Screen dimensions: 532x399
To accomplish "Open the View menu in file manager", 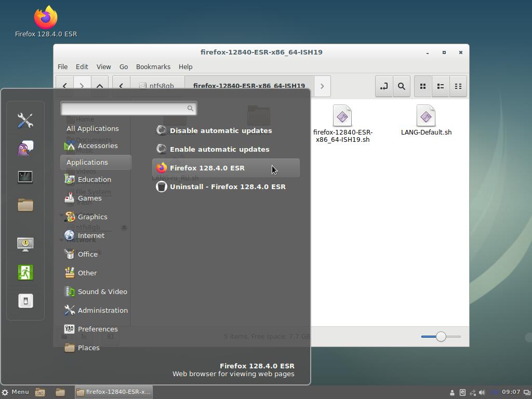I will click(x=103, y=67).
